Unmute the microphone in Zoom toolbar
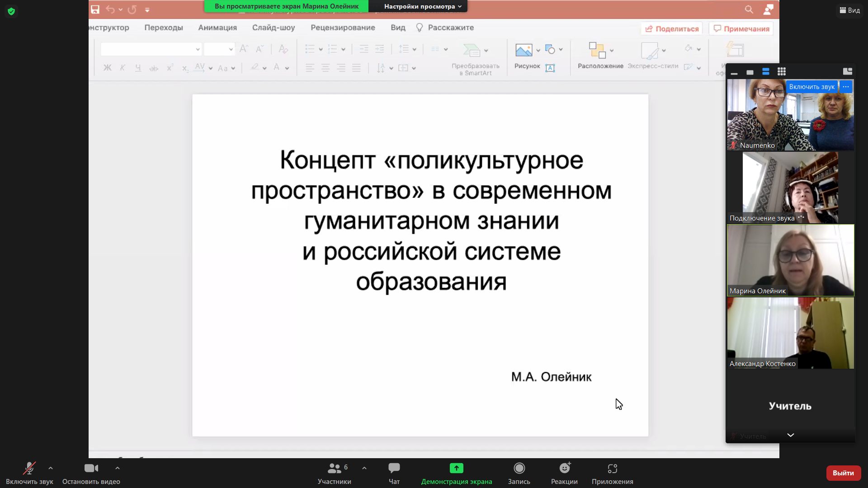This screenshot has width=868, height=488. coord(29,468)
